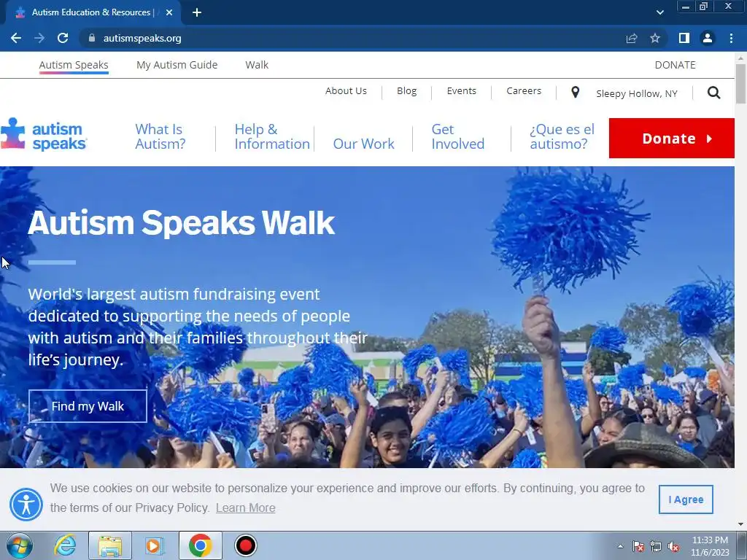Image resolution: width=747 pixels, height=560 pixels.
Task: Click the scrollbar down arrow
Action: [741, 524]
